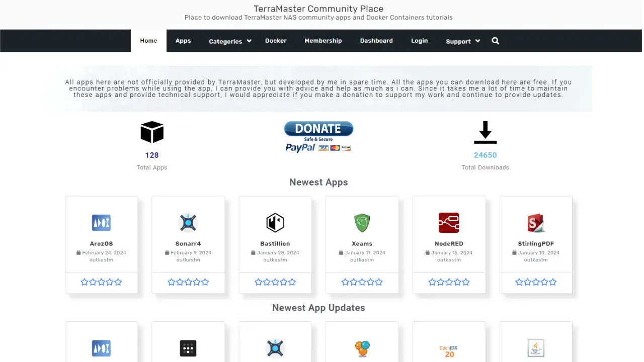The height and width of the screenshot is (362, 644).
Task: Rate ArozOS with the star rating
Action: [101, 282]
